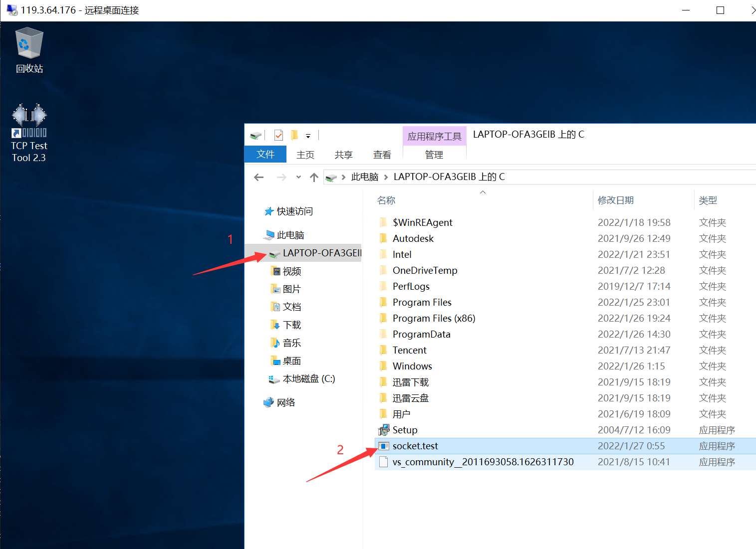The image size is (756, 549).
Task: Select the socket.test application icon
Action: pyautogui.click(x=383, y=446)
